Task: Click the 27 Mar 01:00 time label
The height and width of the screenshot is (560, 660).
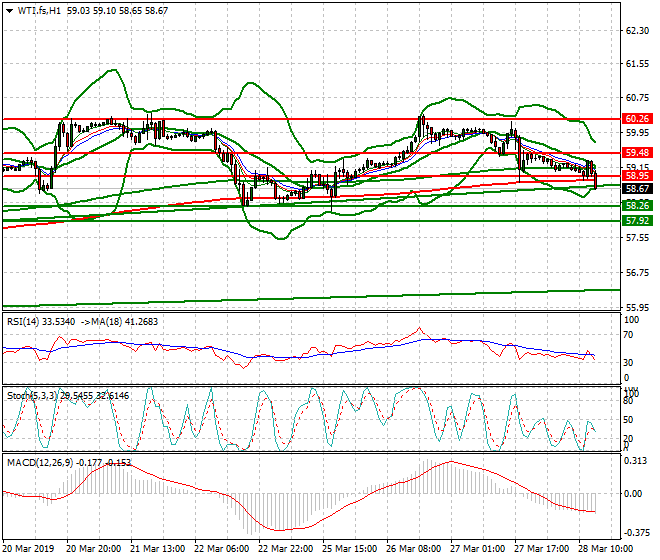Action: point(477,549)
